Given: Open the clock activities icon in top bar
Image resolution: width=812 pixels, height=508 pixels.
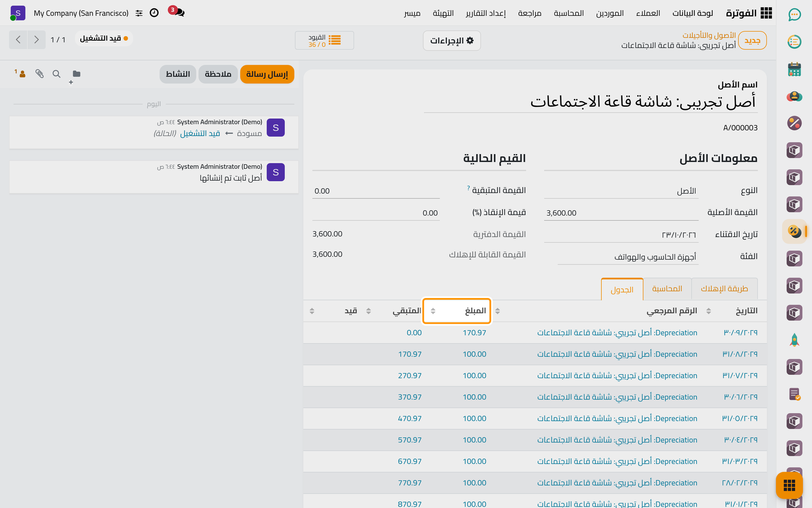Looking at the screenshot, I should (x=154, y=13).
